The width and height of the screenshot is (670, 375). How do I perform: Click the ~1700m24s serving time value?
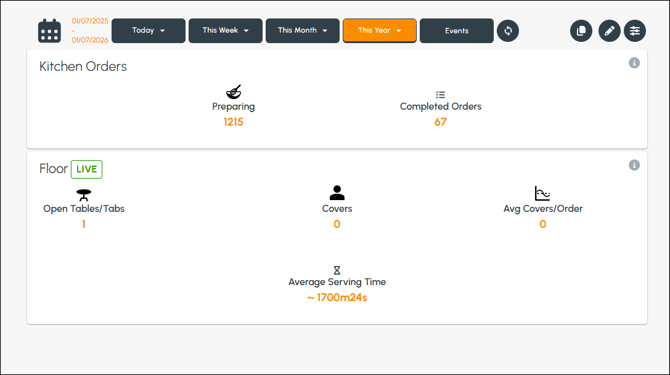click(x=337, y=298)
